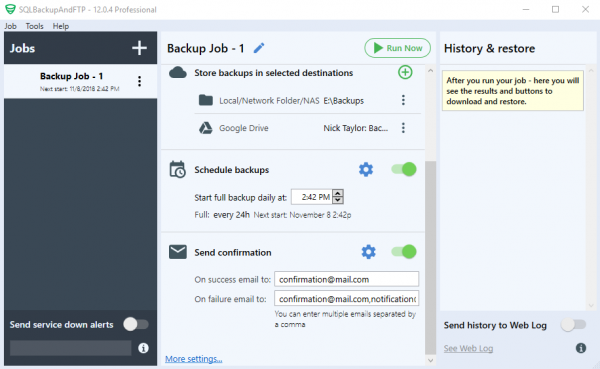
Task: Click the On success email field
Action: tap(346, 279)
